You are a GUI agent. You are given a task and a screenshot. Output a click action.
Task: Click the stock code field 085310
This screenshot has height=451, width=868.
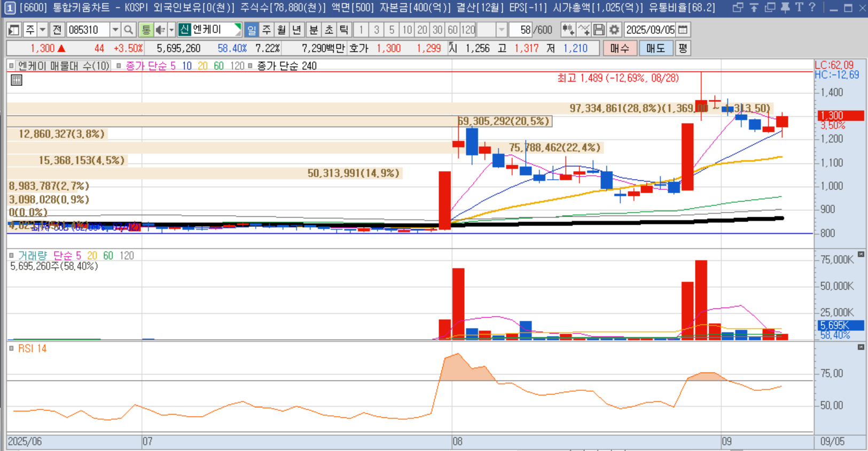point(88,30)
